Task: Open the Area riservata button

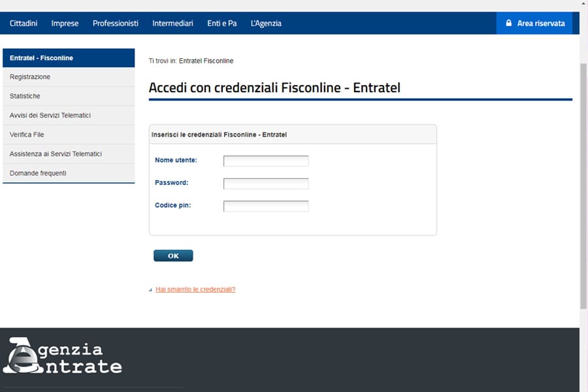Action: pos(534,24)
